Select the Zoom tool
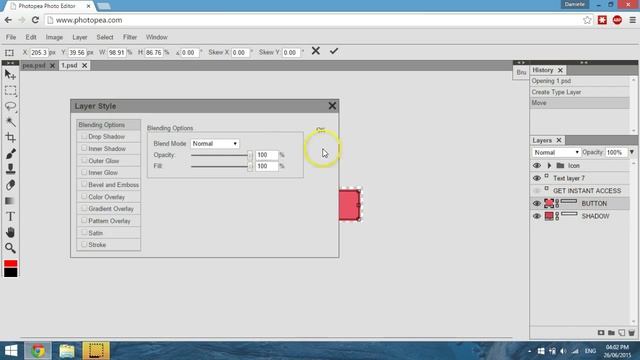Viewport: 640px width, 360px height. coord(10,248)
